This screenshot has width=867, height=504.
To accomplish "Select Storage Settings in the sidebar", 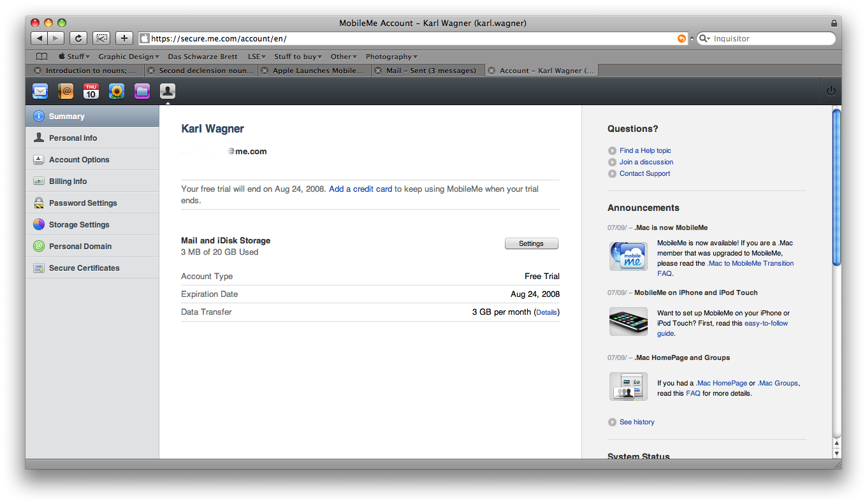I will point(92,224).
